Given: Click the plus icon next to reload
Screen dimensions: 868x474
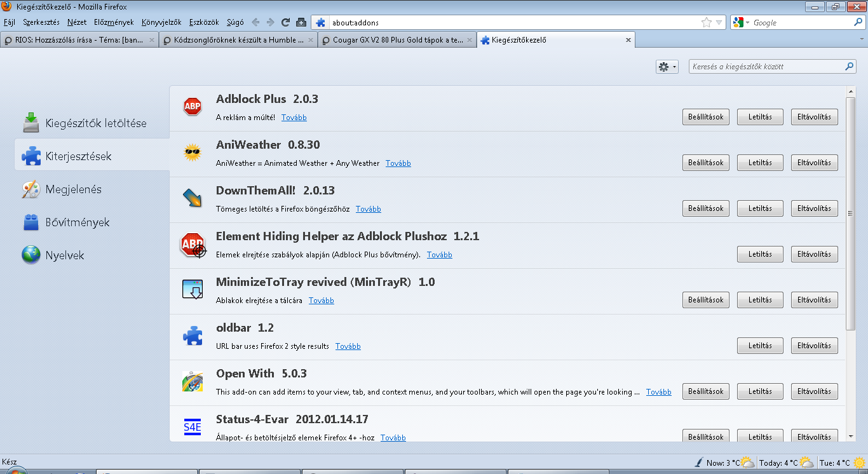Looking at the screenshot, I should point(301,22).
